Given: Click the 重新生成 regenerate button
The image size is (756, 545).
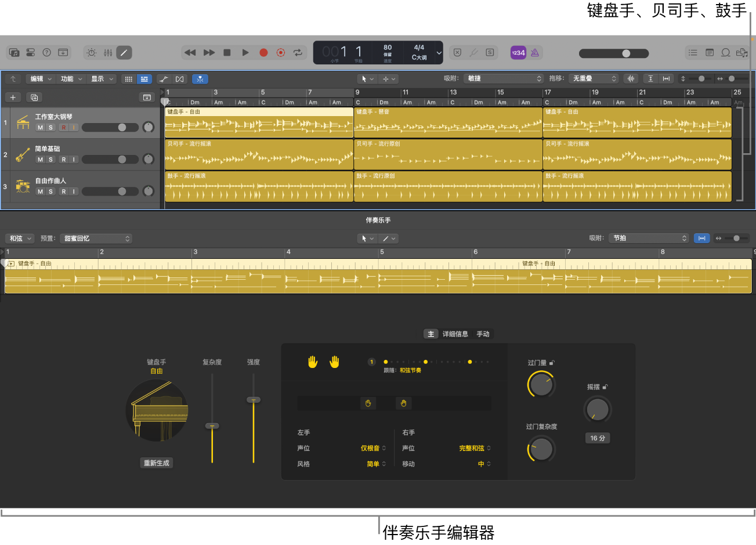Looking at the screenshot, I should 157,463.
